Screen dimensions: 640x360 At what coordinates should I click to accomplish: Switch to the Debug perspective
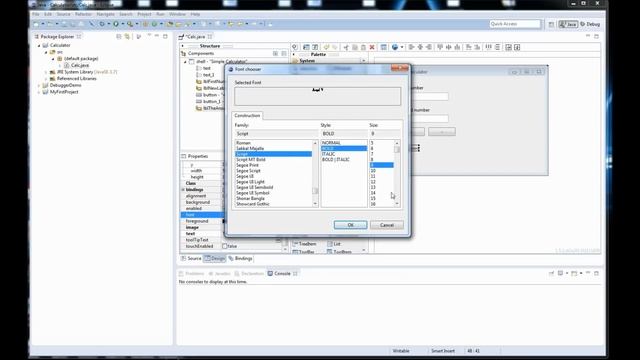click(x=590, y=24)
